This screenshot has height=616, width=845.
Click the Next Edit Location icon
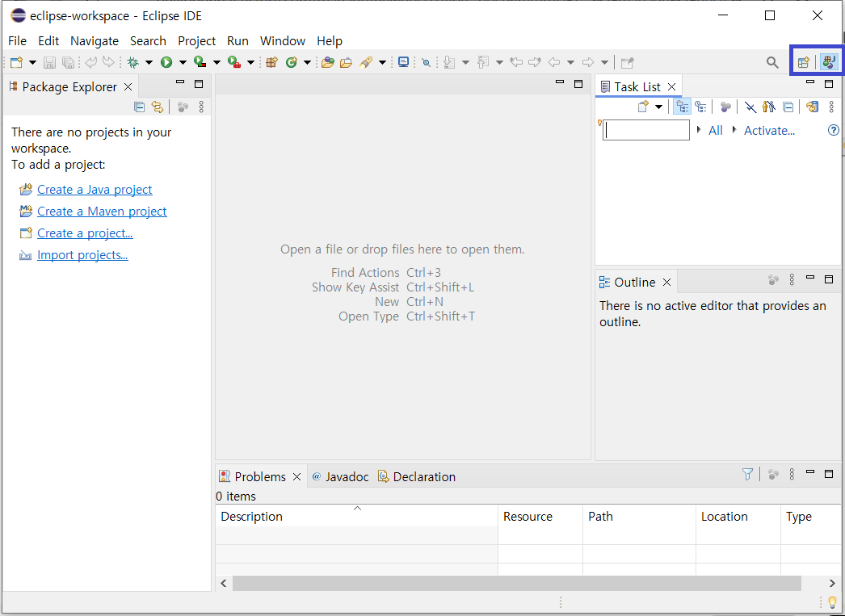click(x=535, y=62)
